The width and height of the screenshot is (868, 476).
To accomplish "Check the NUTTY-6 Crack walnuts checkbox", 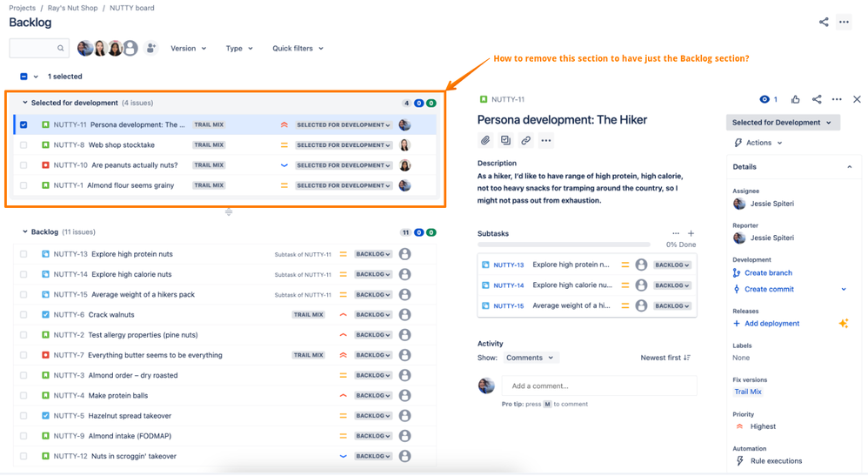I will click(23, 314).
